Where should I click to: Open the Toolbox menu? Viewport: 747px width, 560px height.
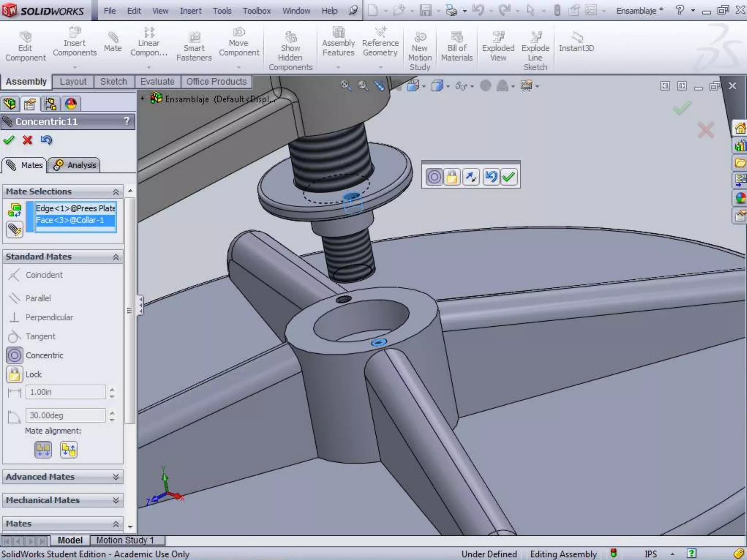click(257, 11)
